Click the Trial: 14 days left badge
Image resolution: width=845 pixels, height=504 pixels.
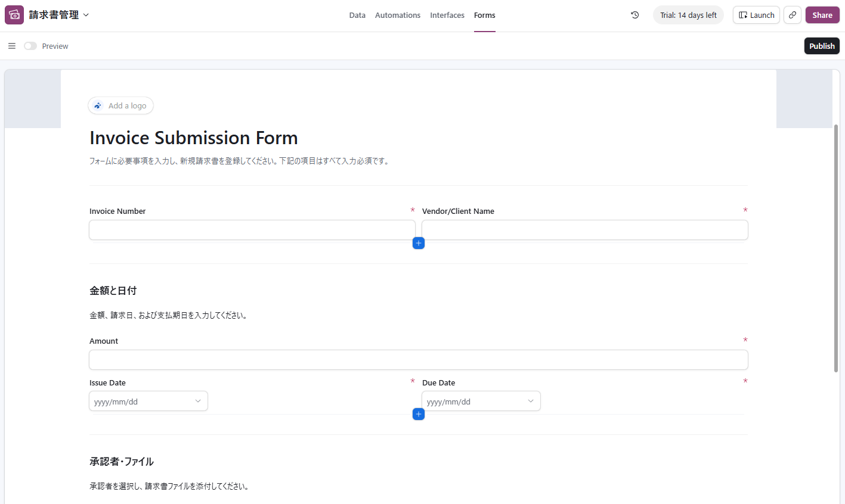coord(688,15)
